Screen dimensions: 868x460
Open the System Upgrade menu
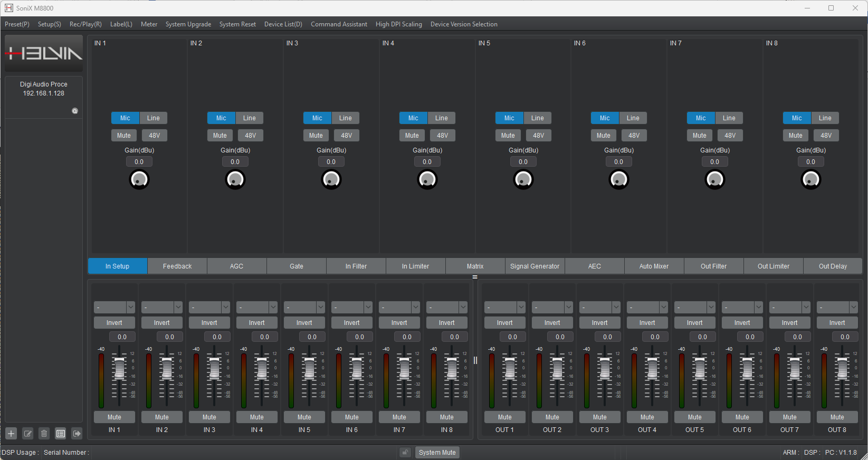tap(188, 24)
